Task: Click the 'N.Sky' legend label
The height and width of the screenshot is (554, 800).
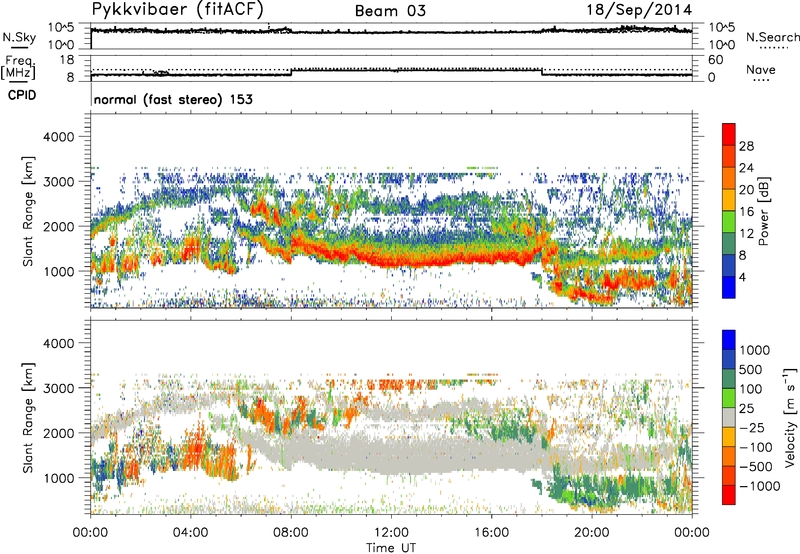Action: 19,37
